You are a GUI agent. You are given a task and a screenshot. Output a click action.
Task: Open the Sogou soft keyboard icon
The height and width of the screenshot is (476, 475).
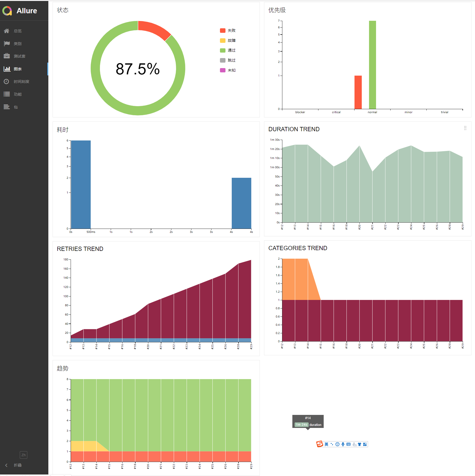tap(348, 444)
